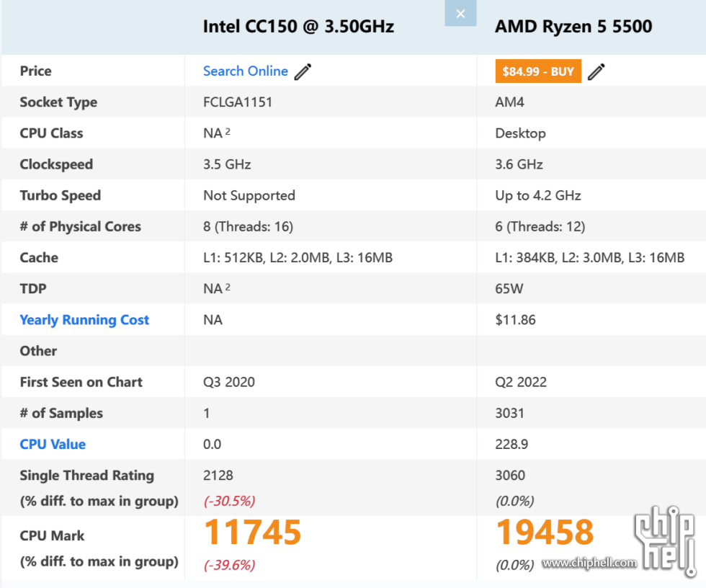
Task: Click the 3031 samples value
Action: (510, 414)
